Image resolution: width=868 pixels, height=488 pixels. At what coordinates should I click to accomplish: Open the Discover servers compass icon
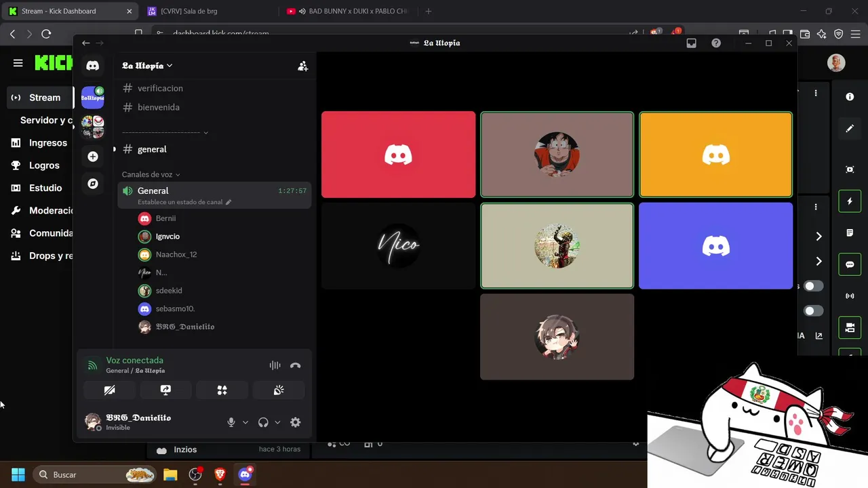[x=93, y=184]
